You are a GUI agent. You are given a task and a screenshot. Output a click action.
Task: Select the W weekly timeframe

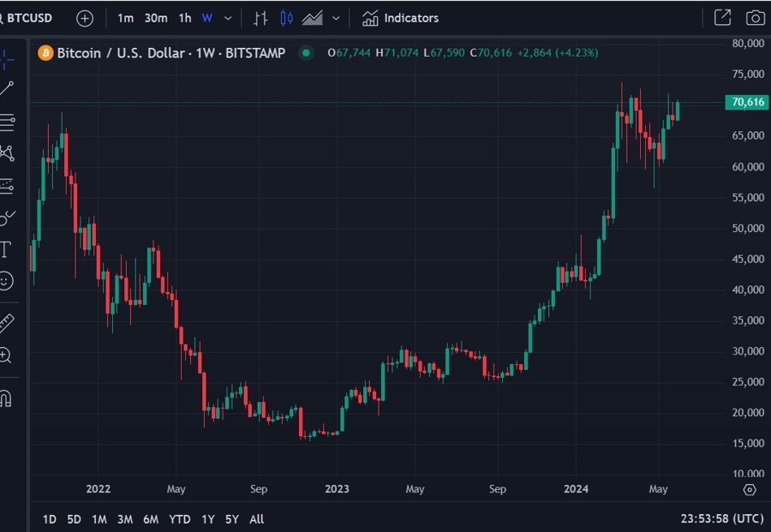(x=207, y=18)
